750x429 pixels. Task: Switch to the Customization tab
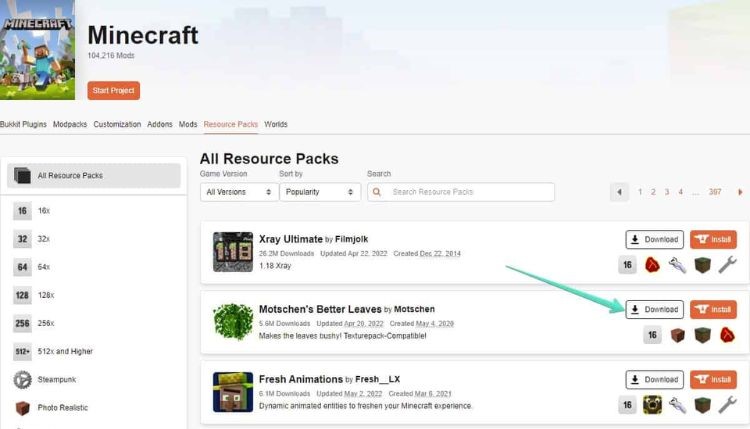(x=117, y=124)
